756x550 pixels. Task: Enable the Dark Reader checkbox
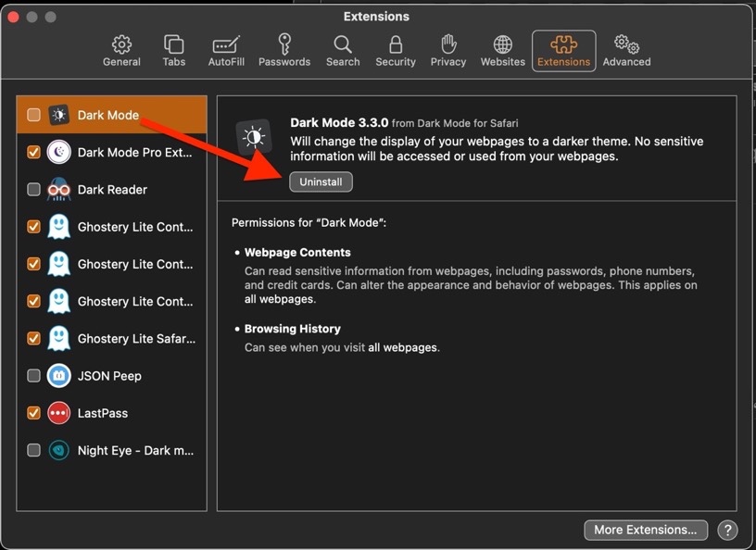tap(33, 190)
